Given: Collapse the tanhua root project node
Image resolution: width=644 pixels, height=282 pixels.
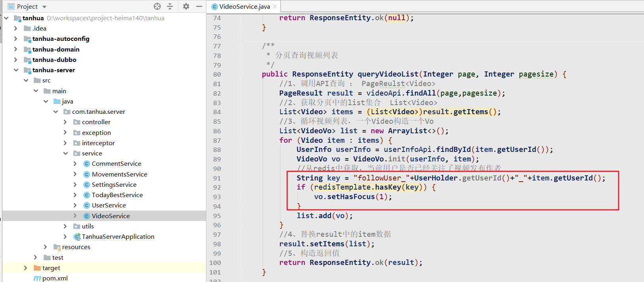Looking at the screenshot, I should click(6, 18).
